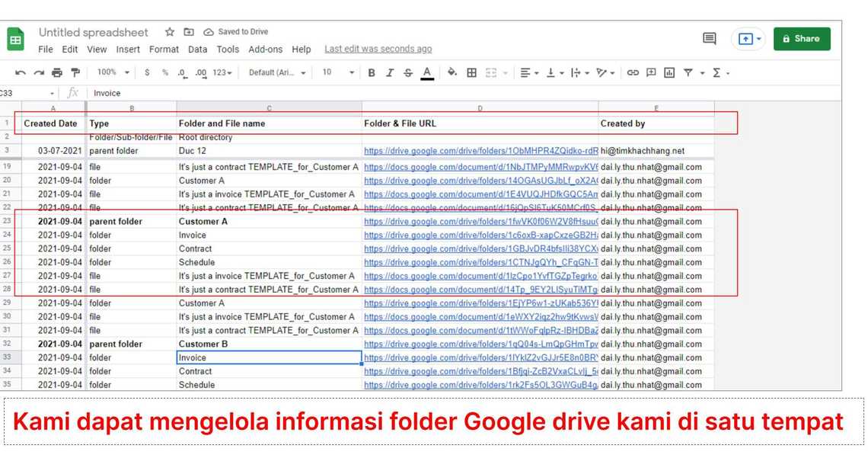Image resolution: width=868 pixels, height=474 pixels.
Task: Select the paint format tool
Action: pyautogui.click(x=75, y=72)
